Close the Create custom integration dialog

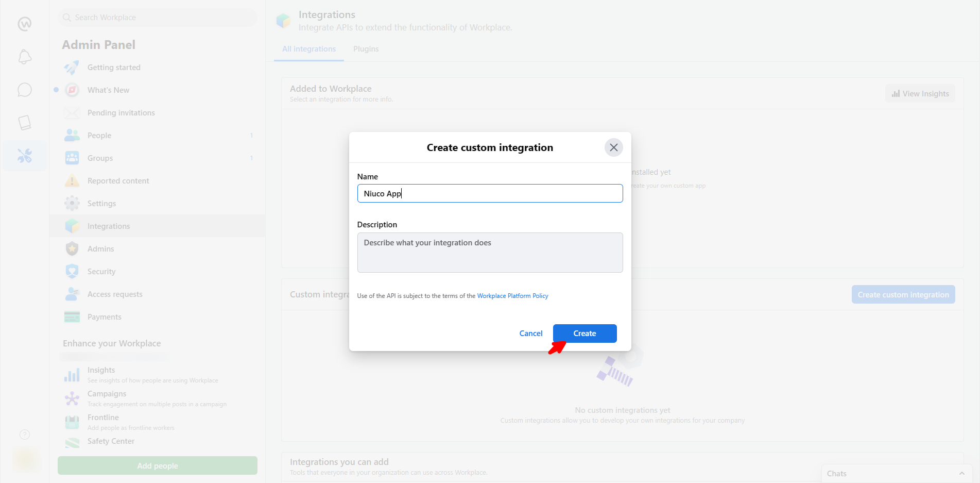tap(613, 147)
